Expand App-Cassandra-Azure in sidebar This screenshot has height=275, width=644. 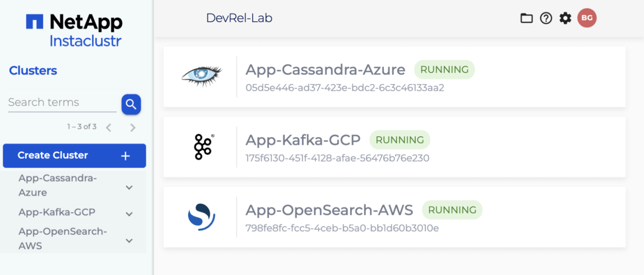[x=129, y=187]
